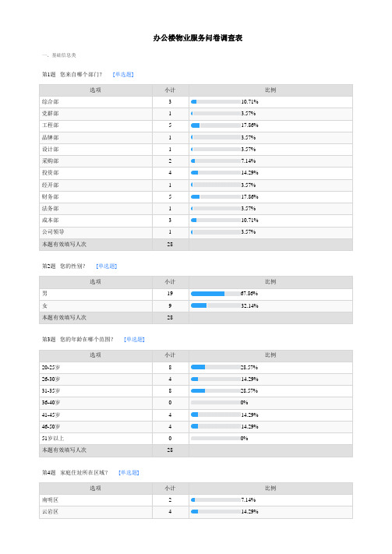Select the 公司领导 option row
This screenshot has width=392, height=554.
point(196,232)
